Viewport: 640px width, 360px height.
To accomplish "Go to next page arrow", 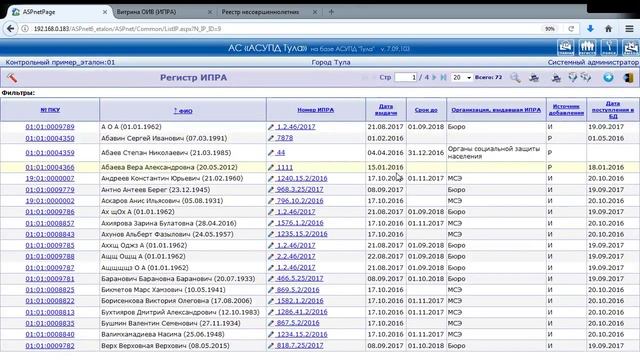I will tap(434, 77).
